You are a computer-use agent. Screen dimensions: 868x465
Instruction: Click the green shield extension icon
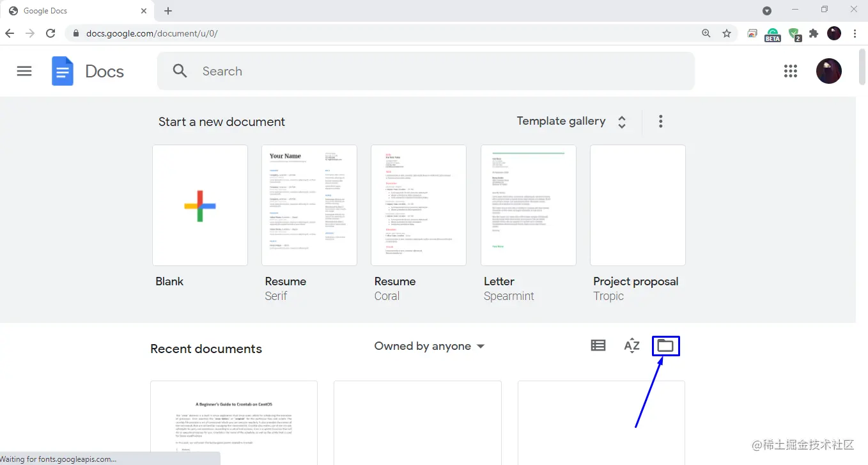(x=794, y=34)
